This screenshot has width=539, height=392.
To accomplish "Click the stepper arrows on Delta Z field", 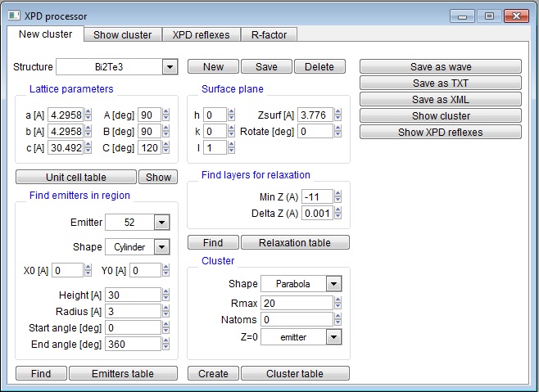I will (338, 214).
